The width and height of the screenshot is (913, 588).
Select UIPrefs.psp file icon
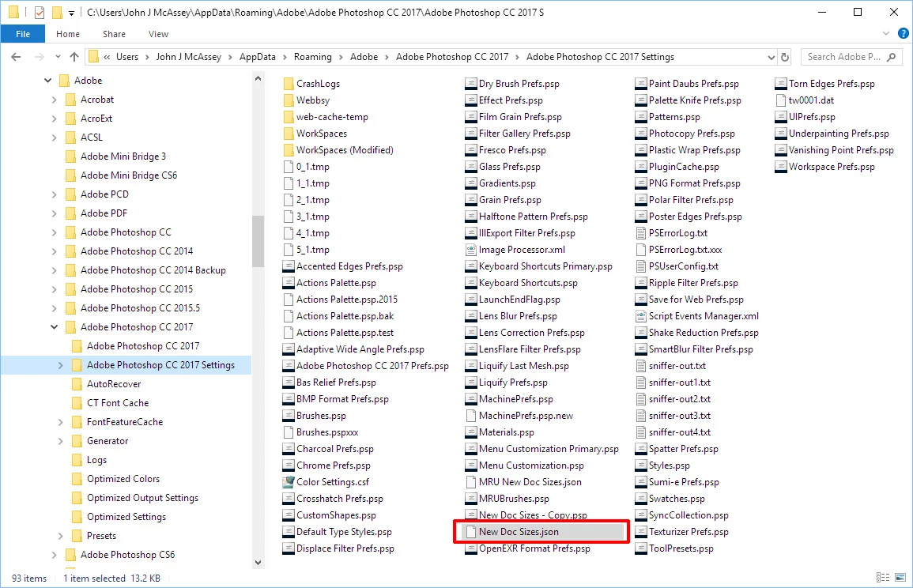781,117
